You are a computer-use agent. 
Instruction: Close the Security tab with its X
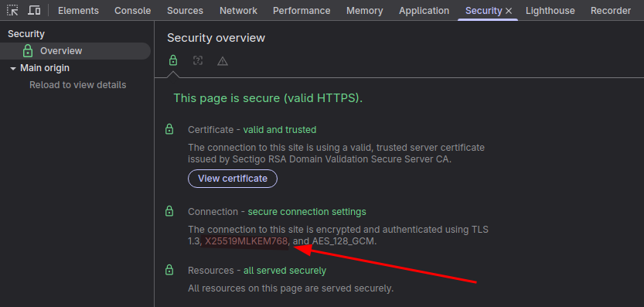click(x=509, y=11)
